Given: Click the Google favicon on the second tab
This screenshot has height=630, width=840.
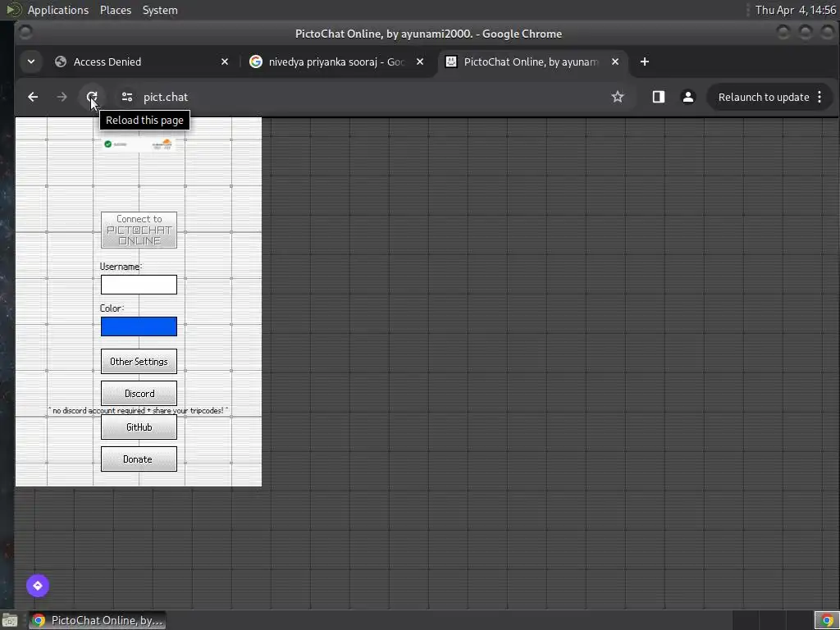Looking at the screenshot, I should [x=256, y=62].
